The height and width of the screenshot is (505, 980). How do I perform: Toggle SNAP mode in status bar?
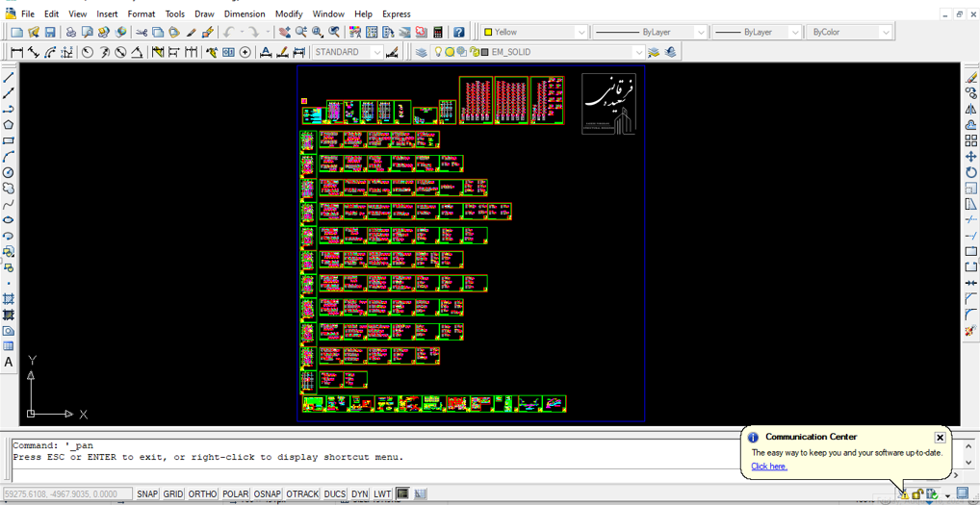[147, 493]
